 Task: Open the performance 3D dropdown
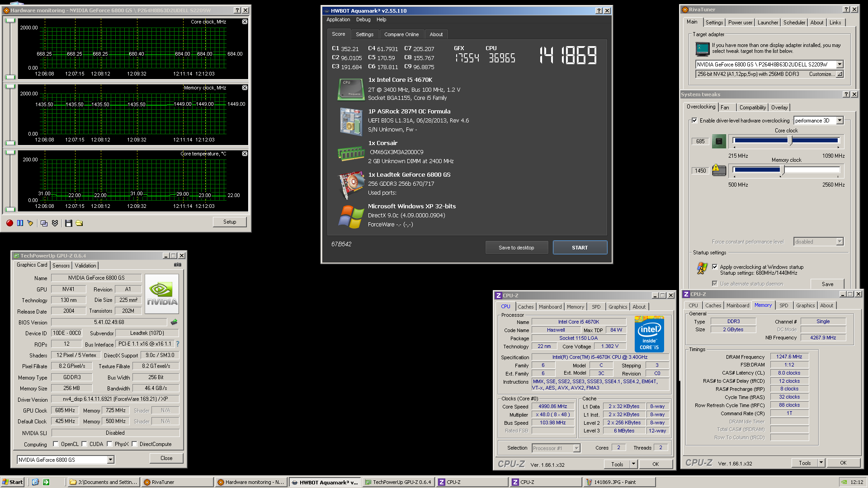pos(840,121)
